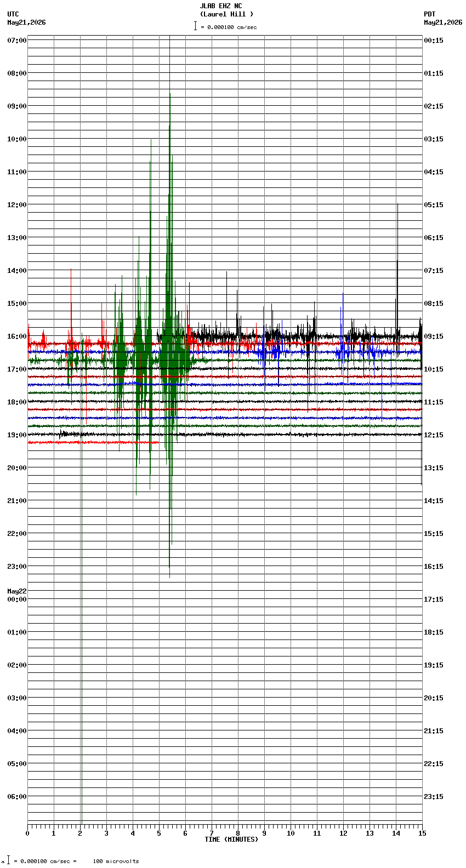Image resolution: width=466 pixels, height=868 pixels.
Task: Click the 00:00 UTC time label
Action: 17,599
